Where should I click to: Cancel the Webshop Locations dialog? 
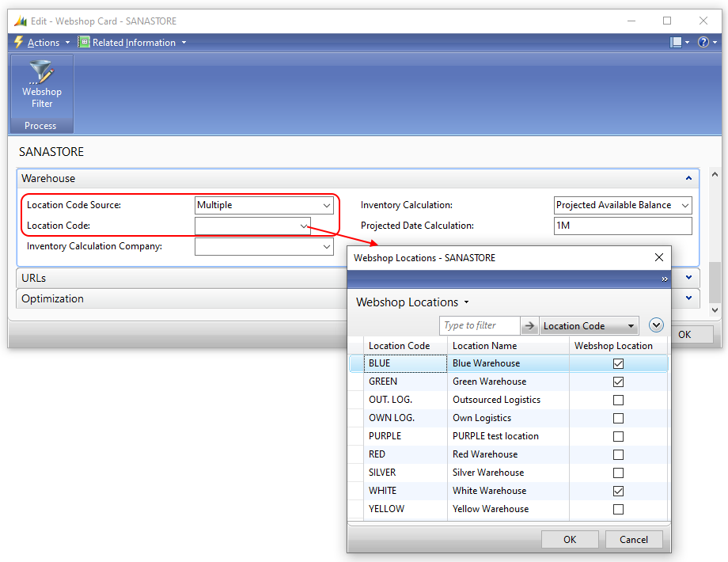(x=633, y=539)
